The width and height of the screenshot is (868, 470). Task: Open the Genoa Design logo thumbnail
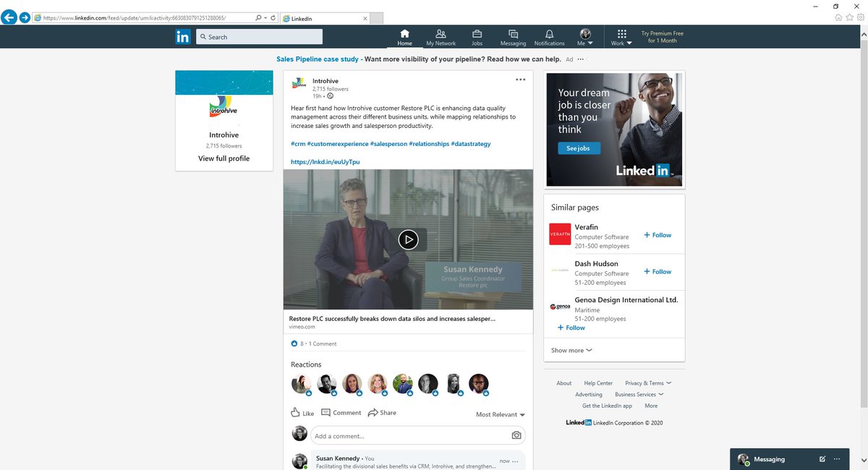[560, 307]
